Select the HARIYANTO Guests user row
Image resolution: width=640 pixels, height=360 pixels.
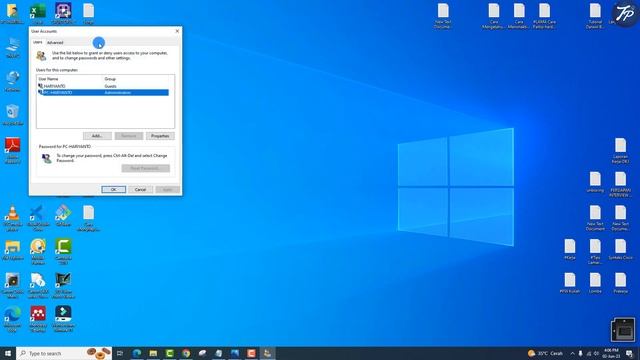coord(103,86)
